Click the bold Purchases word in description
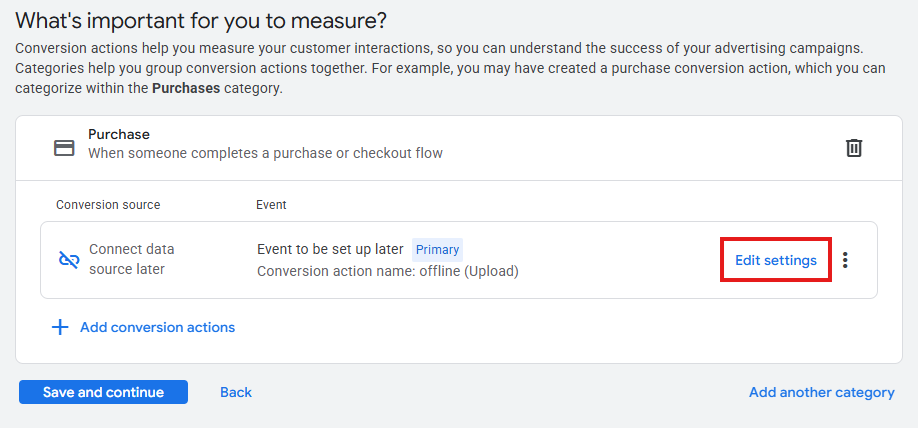This screenshot has height=428, width=918. (x=186, y=89)
